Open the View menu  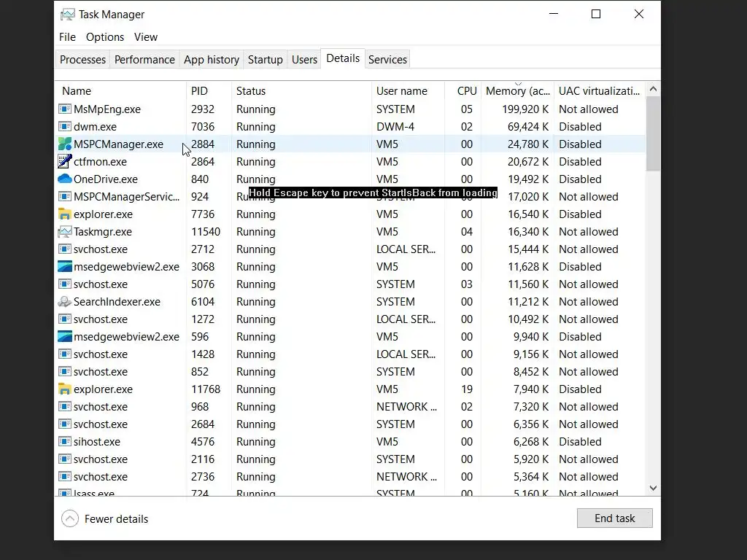click(x=145, y=37)
